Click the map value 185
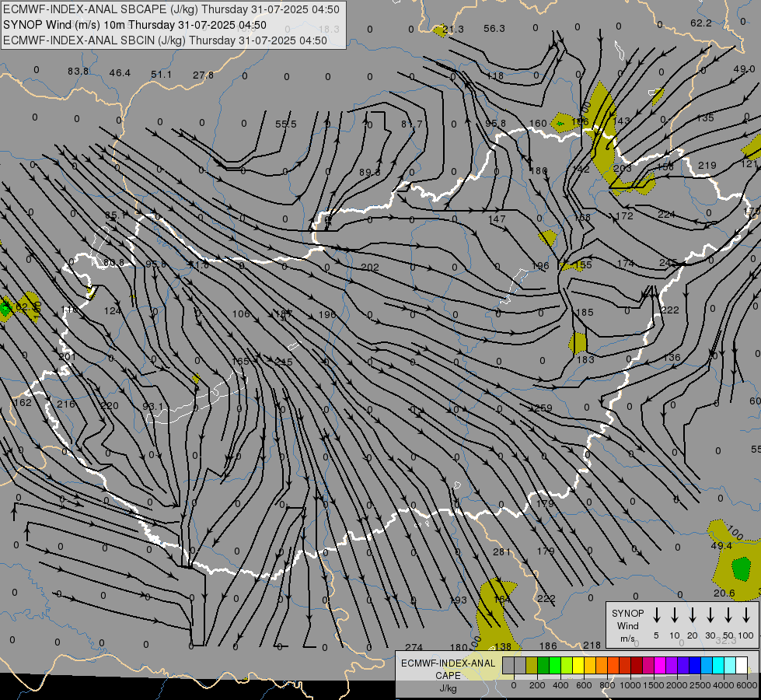Image resolution: width=761 pixels, height=700 pixels. [585, 313]
